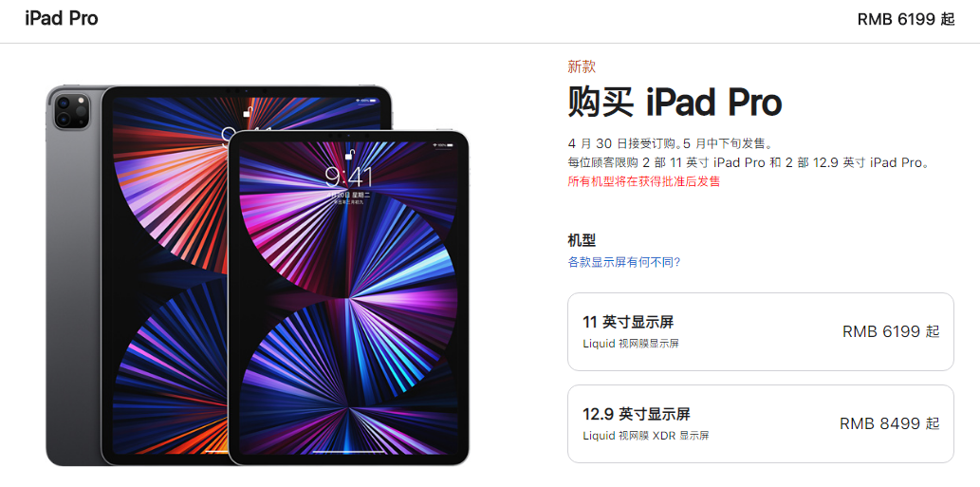980x487 pixels.
Task: Open the 各款显示屏有何不同? link
Action: 623,262
